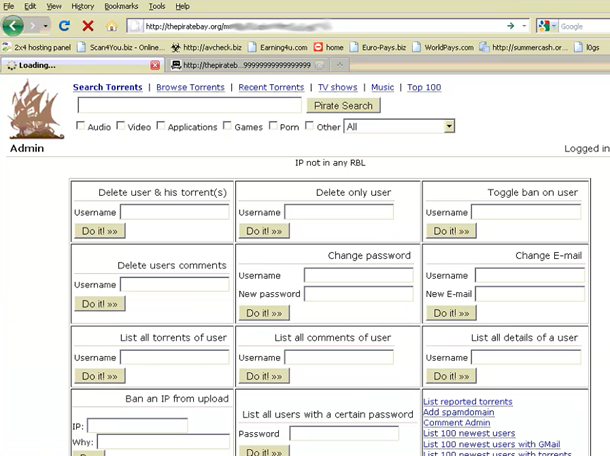The height and width of the screenshot is (456, 610).
Task: Open the Edit menu
Action: click(x=30, y=6)
